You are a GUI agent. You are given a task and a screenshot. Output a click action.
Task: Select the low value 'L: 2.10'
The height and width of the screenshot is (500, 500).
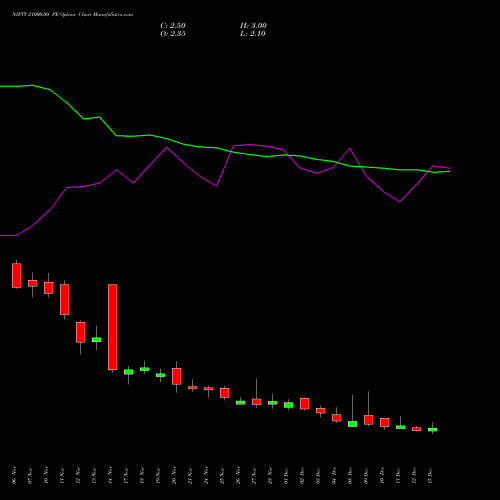(253, 34)
